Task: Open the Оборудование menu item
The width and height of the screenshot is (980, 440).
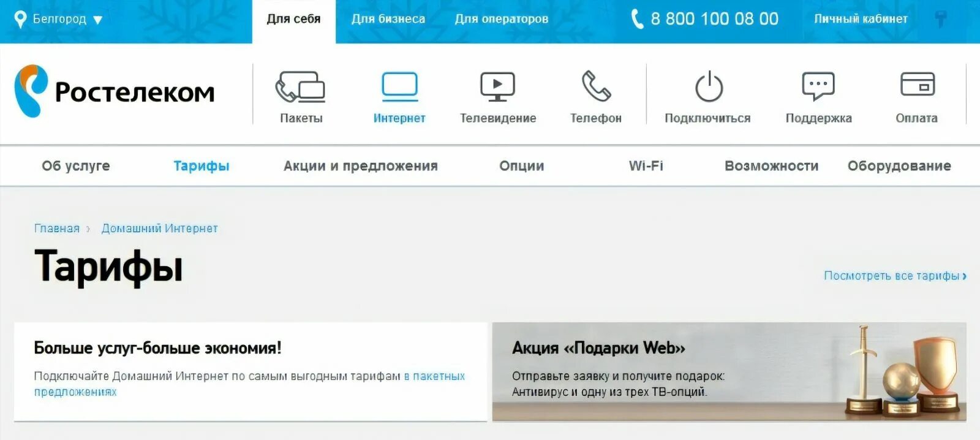Action: click(899, 166)
